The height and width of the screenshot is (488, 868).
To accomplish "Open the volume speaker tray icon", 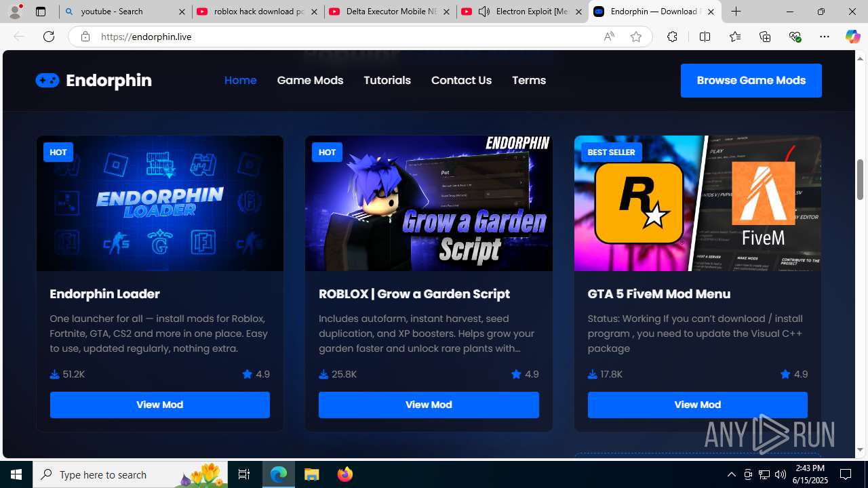I will point(780,474).
